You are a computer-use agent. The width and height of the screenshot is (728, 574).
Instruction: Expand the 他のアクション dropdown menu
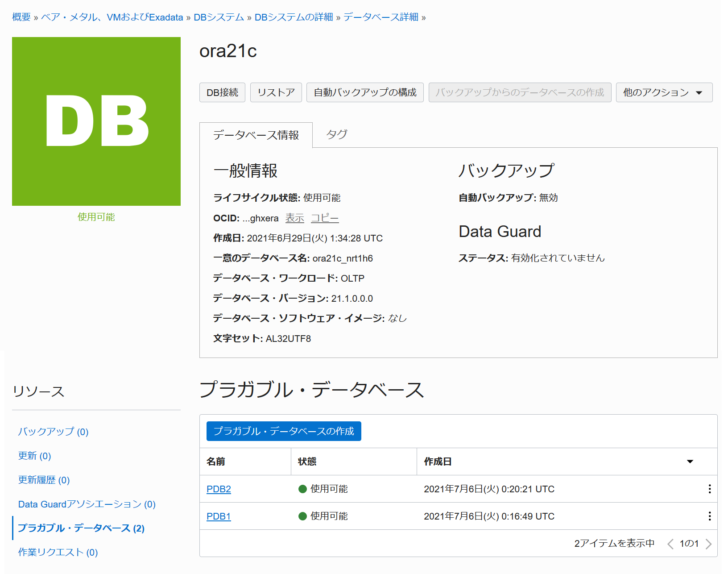[x=664, y=92]
